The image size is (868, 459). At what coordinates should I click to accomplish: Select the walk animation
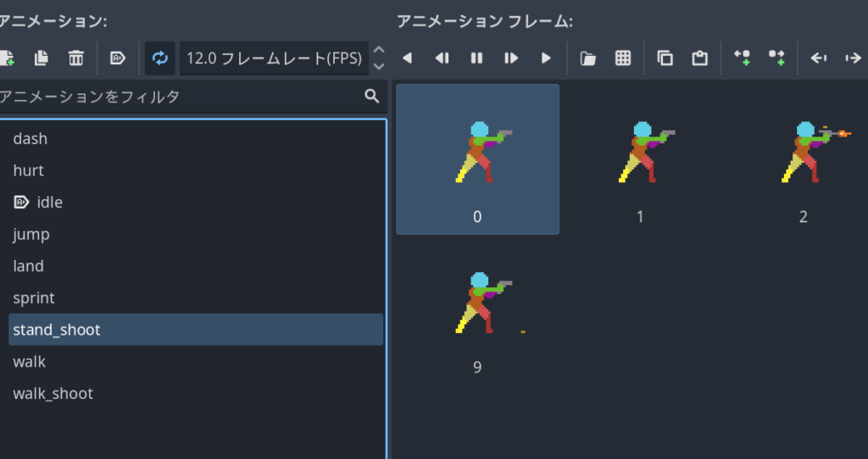click(x=196, y=361)
